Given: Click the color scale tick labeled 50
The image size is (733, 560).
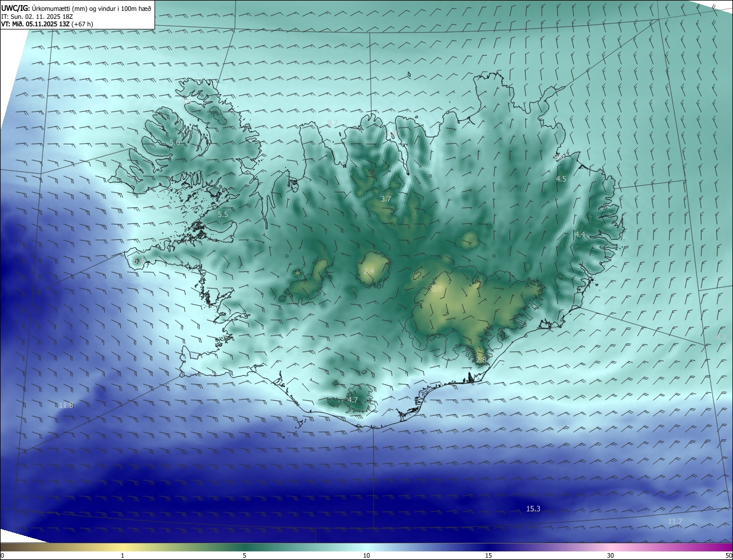Looking at the screenshot, I should click(x=728, y=555).
